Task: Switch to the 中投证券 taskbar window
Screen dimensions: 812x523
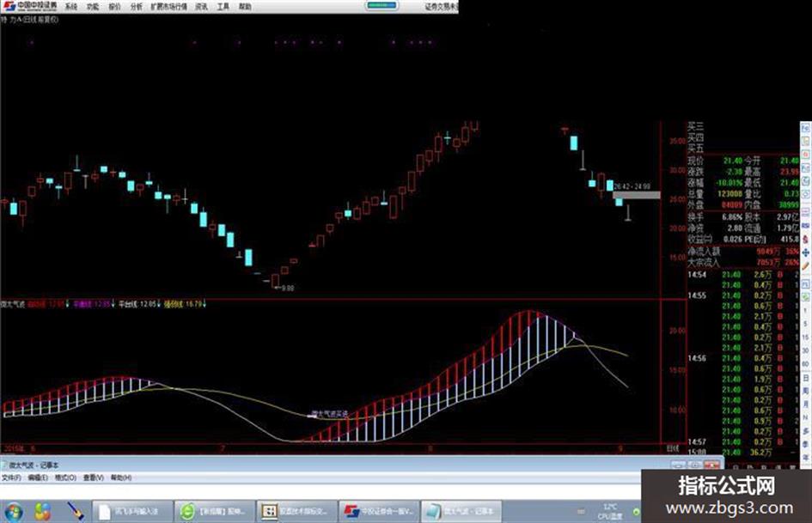Action: [379, 512]
